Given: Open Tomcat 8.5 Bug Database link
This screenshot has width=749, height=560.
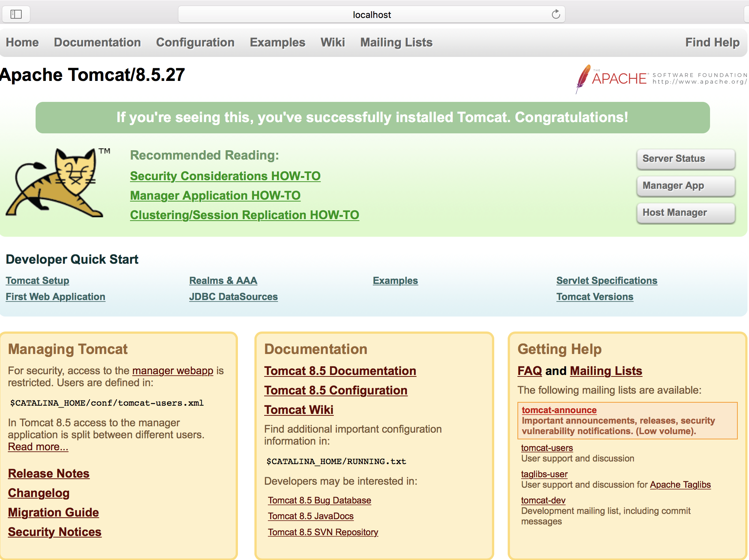Looking at the screenshot, I should tap(320, 500).
